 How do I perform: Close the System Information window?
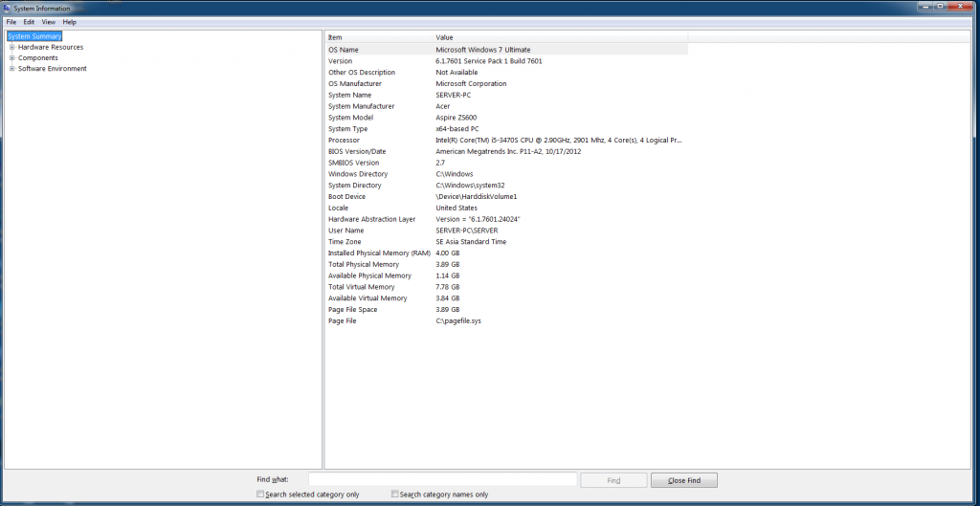[x=960, y=7]
